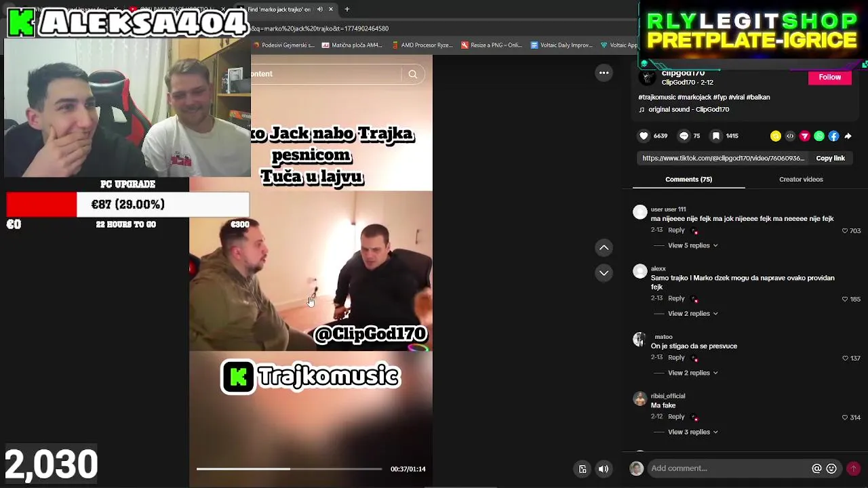
Task: Go to next video with down arrow
Action: point(604,272)
